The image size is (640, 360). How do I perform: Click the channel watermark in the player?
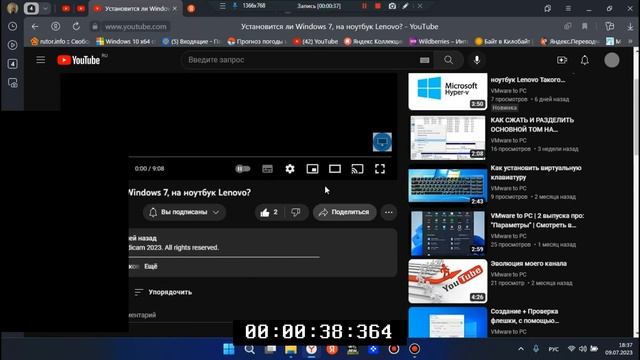(382, 142)
